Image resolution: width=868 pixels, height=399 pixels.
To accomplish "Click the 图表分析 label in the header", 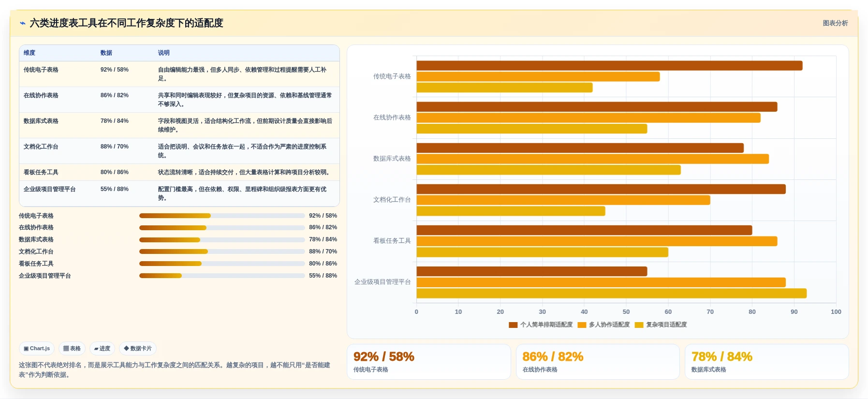I will 835,23.
